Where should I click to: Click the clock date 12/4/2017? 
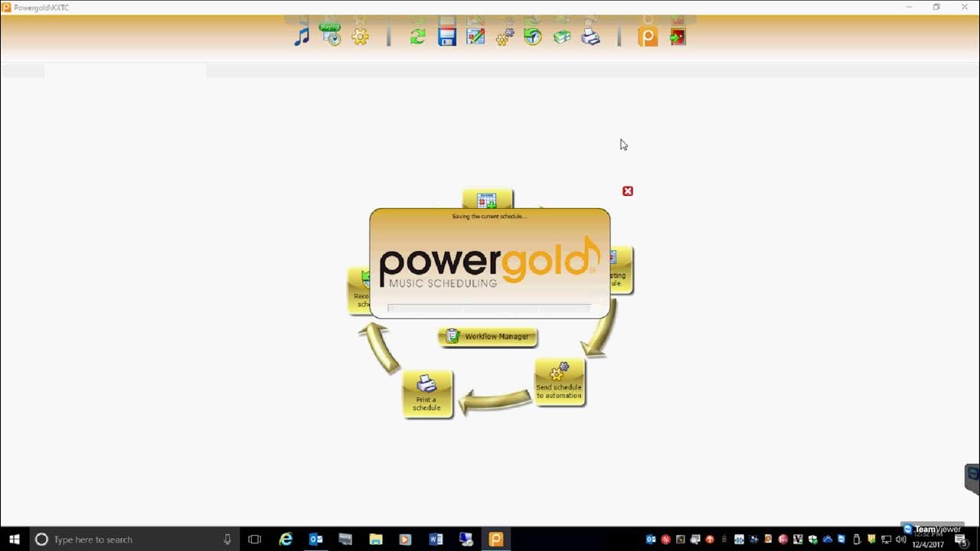coord(927,545)
